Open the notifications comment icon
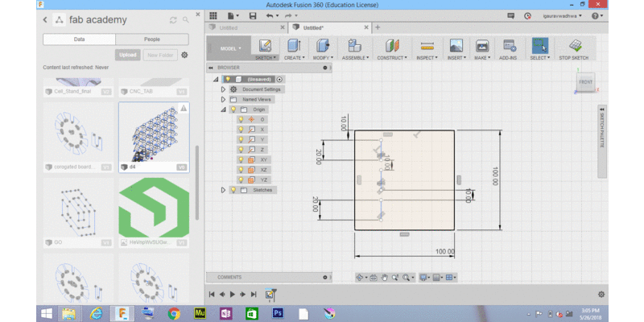 pyautogui.click(x=510, y=15)
